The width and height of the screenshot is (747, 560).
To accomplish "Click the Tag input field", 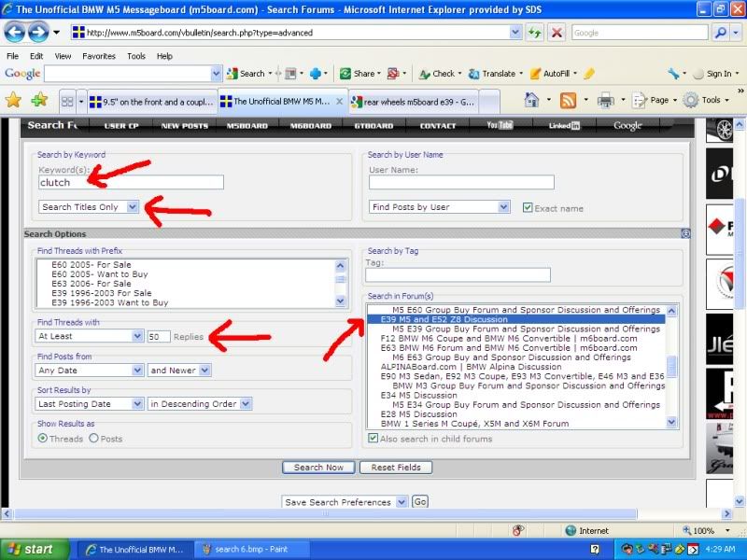I will click(x=458, y=274).
